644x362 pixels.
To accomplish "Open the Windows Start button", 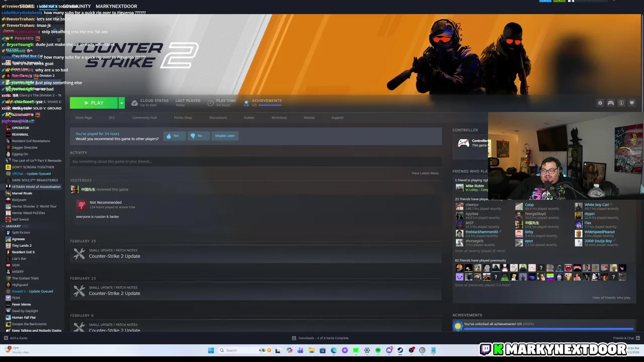I will (211, 350).
